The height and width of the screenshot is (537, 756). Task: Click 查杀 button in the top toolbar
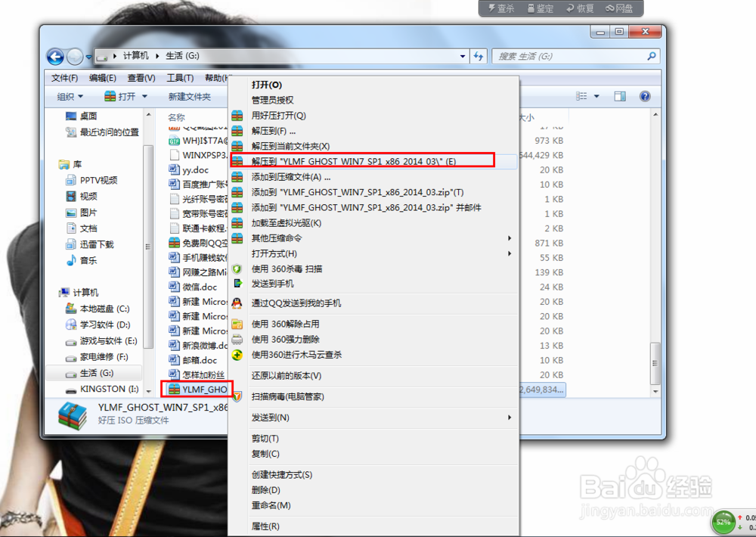pos(501,8)
